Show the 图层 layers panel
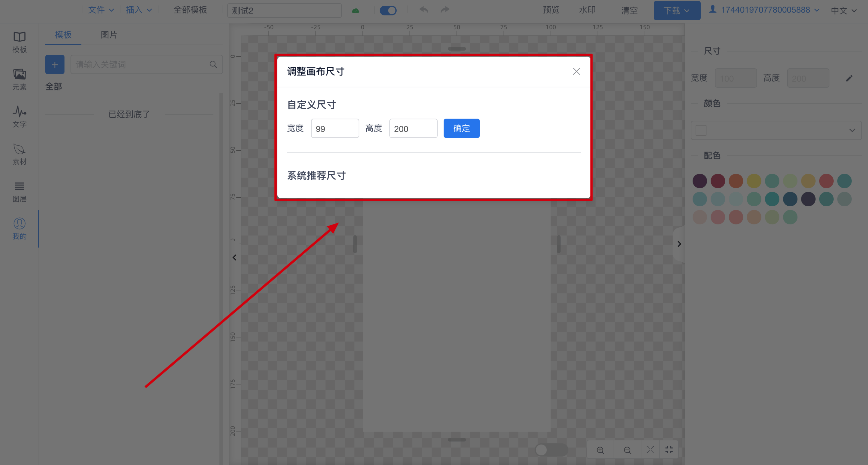 click(19, 191)
